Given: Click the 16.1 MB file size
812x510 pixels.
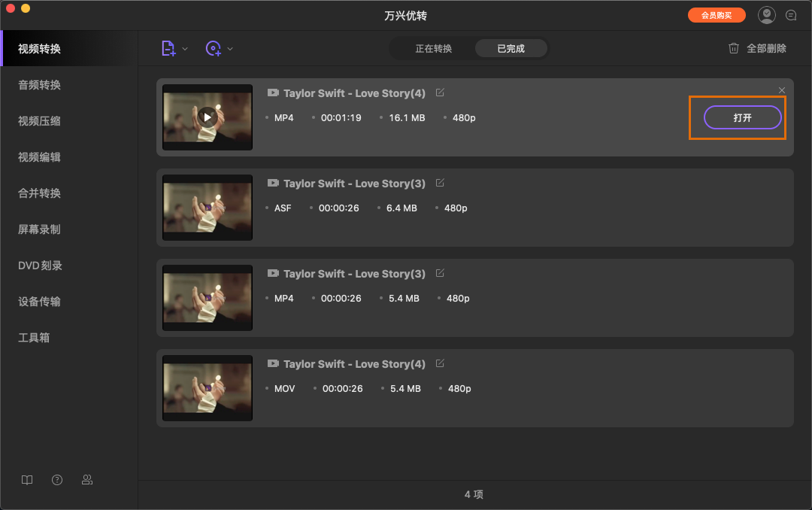Looking at the screenshot, I should (x=407, y=117).
